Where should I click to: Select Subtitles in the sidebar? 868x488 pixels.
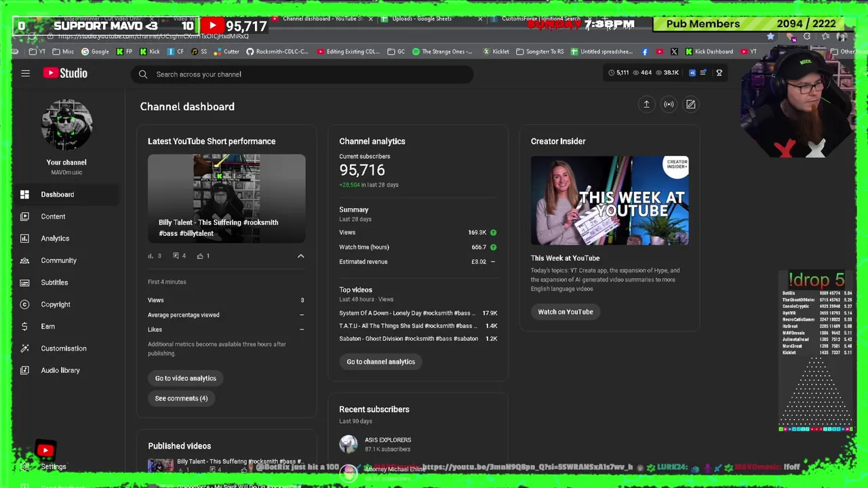click(x=66, y=282)
